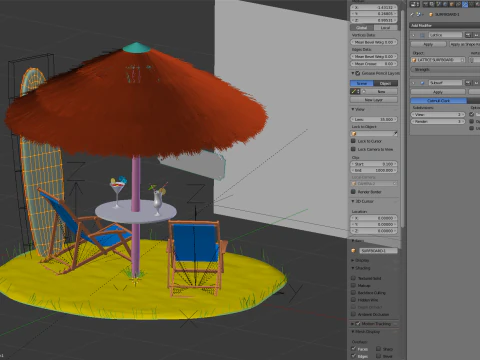Uncheck the Faces overlay checkbox

[x=353, y=349]
